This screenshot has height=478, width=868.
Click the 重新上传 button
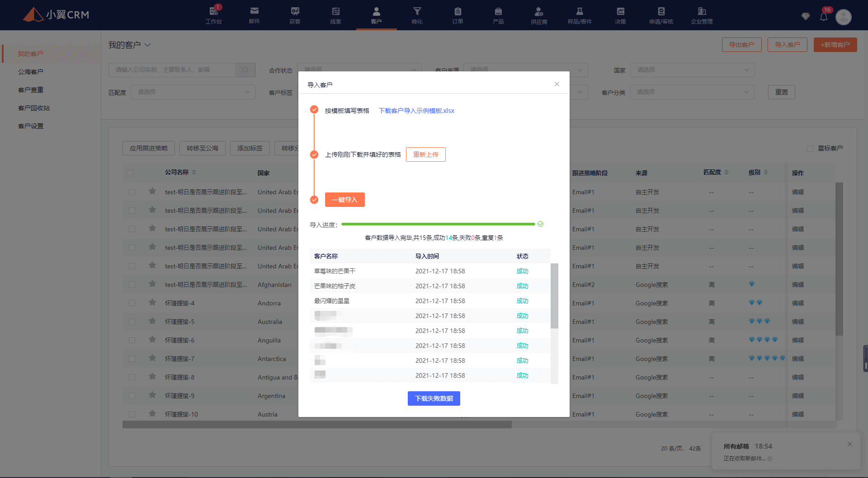pos(425,155)
